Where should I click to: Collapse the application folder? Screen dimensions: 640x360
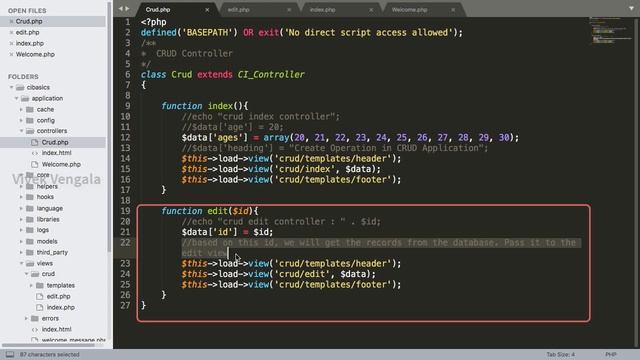(16, 98)
